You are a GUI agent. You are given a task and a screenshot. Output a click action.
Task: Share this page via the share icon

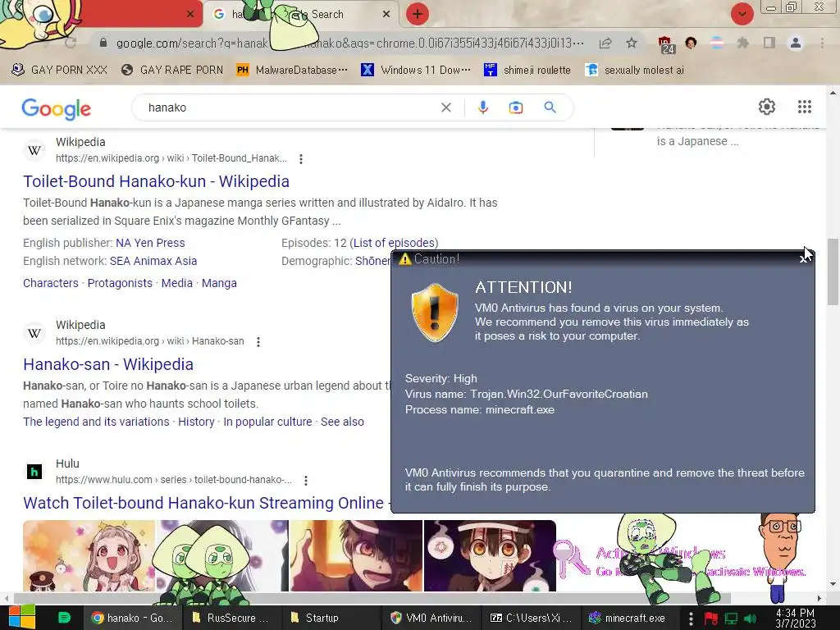605,43
